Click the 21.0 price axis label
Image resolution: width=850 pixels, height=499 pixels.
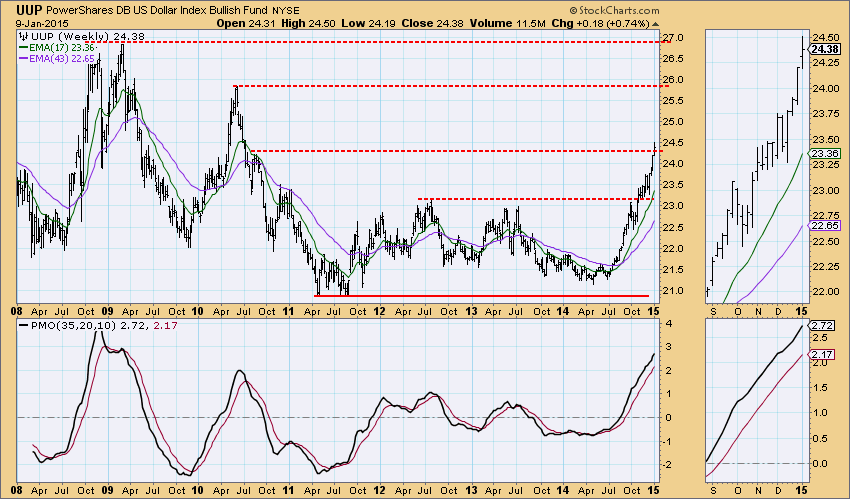coord(675,291)
